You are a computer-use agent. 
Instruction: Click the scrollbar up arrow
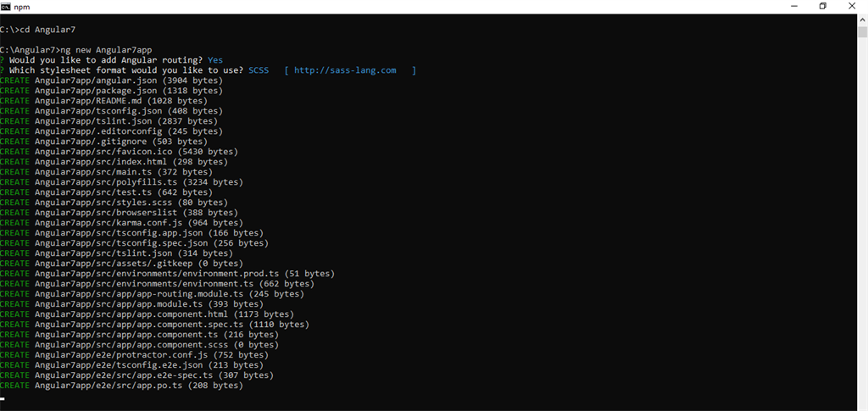click(x=862, y=19)
